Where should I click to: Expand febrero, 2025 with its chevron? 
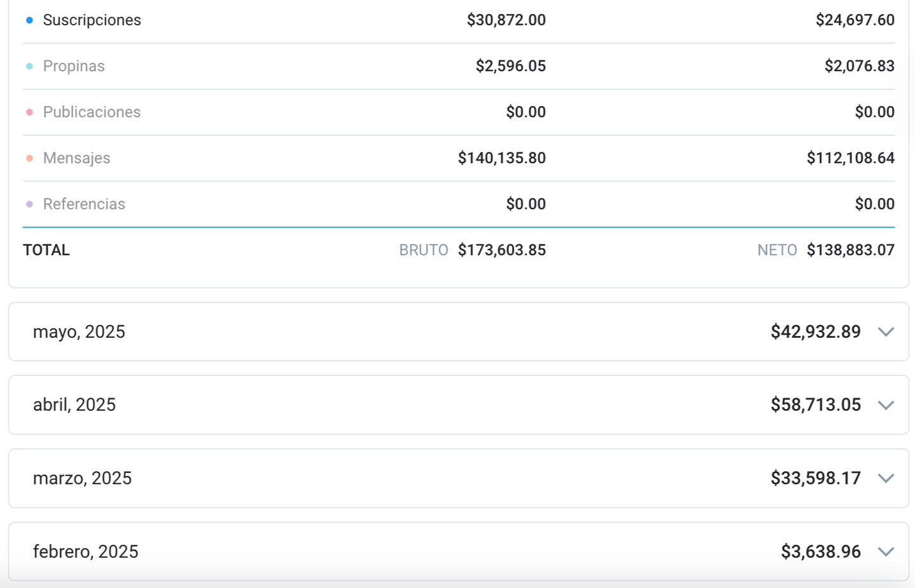tap(886, 552)
